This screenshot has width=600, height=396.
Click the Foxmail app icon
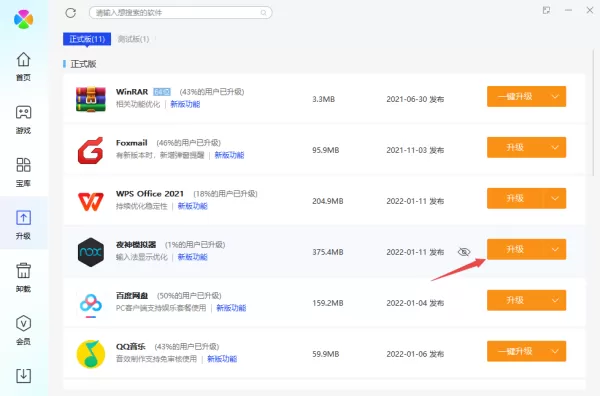tap(91, 150)
